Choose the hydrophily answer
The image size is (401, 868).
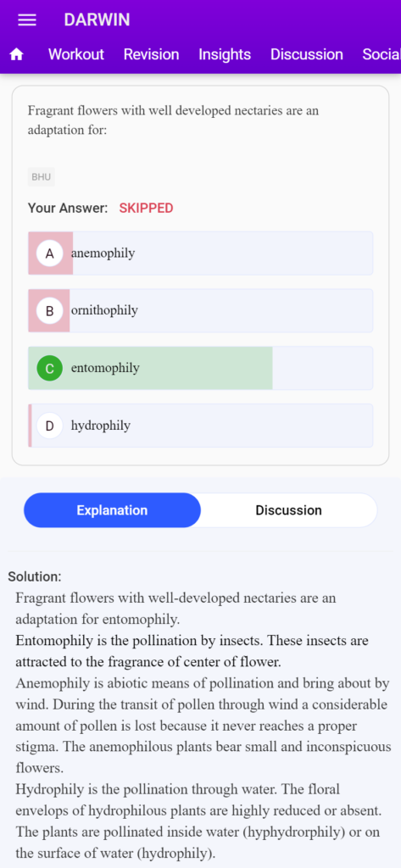click(200, 426)
